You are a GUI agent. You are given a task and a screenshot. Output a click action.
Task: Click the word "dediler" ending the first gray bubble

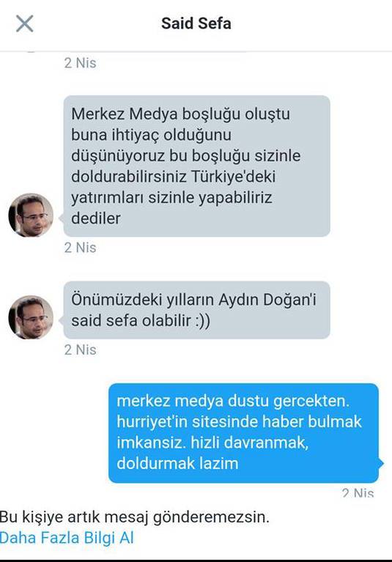coord(96,218)
